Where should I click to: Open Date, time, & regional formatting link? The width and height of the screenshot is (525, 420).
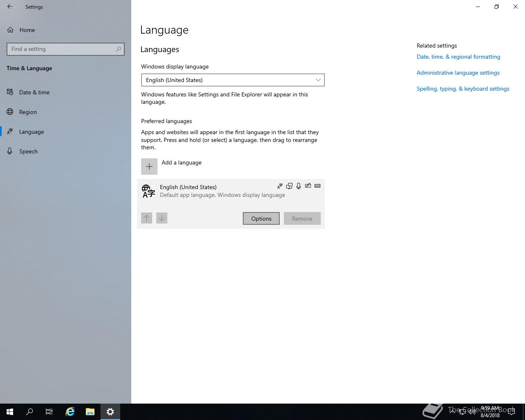point(459,57)
